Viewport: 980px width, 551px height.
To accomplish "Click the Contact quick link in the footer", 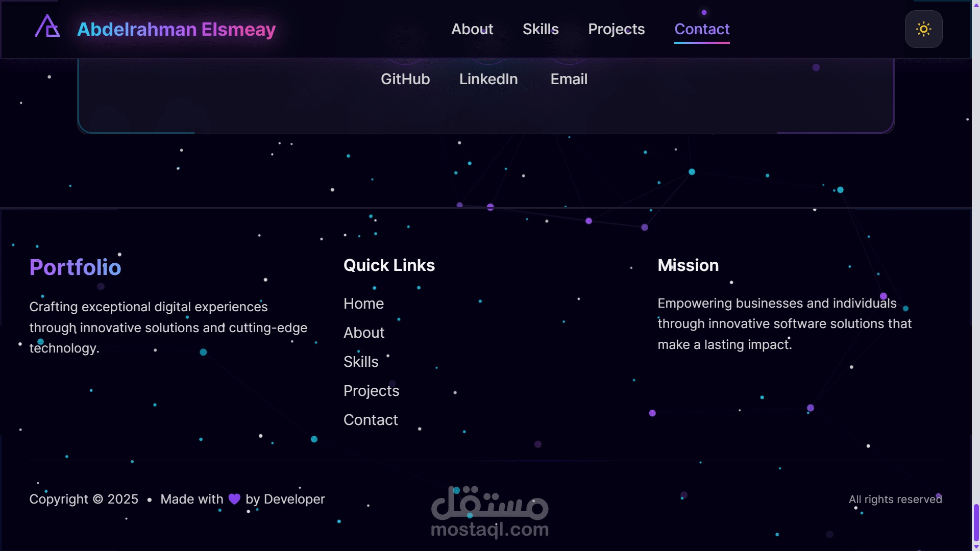I will [x=371, y=420].
